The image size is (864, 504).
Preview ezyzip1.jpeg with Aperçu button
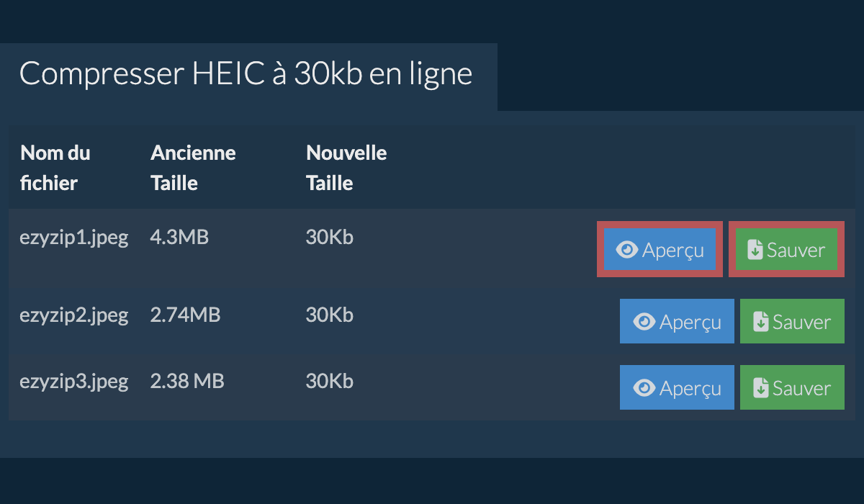click(660, 250)
